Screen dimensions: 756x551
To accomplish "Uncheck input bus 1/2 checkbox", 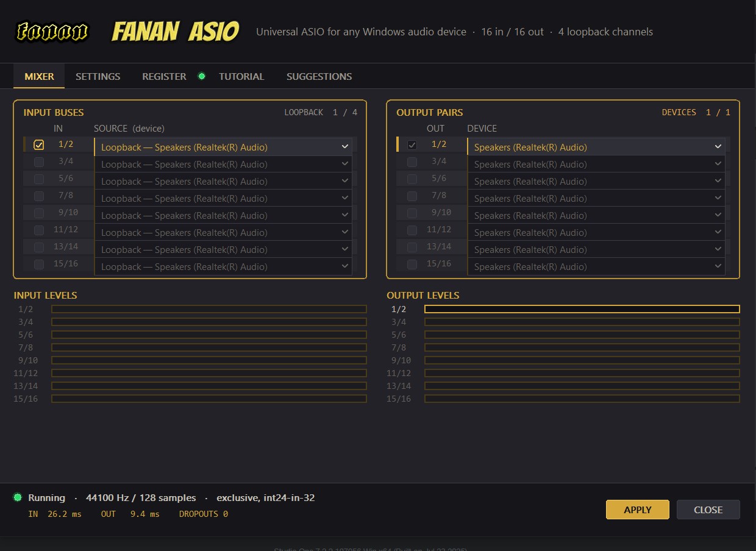I will [39, 145].
